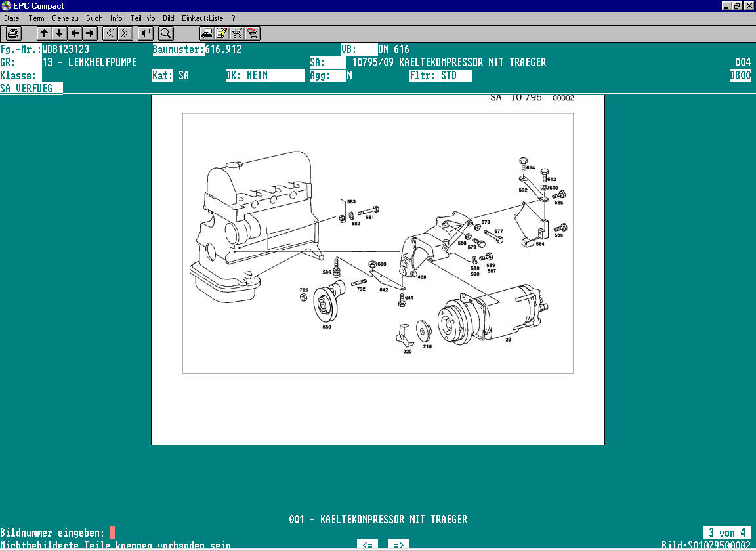Open search with the magnifying glass icon
This screenshot has height=551, width=756.
tap(165, 33)
